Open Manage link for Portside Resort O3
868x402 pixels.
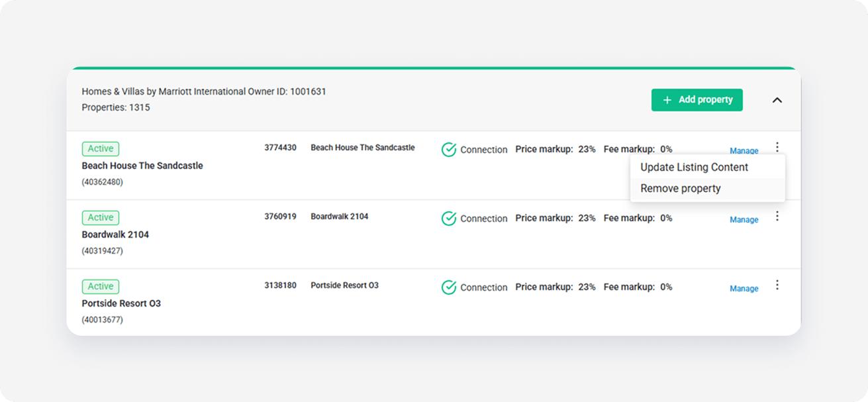[x=744, y=289]
